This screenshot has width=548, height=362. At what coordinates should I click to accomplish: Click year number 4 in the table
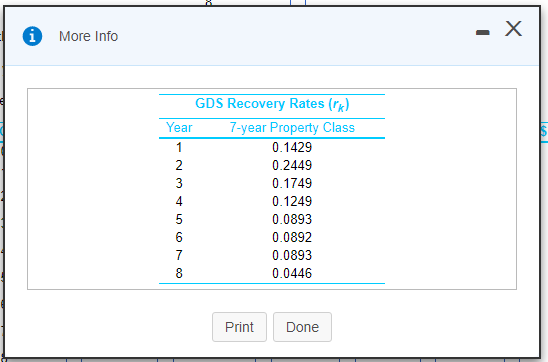tap(179, 201)
